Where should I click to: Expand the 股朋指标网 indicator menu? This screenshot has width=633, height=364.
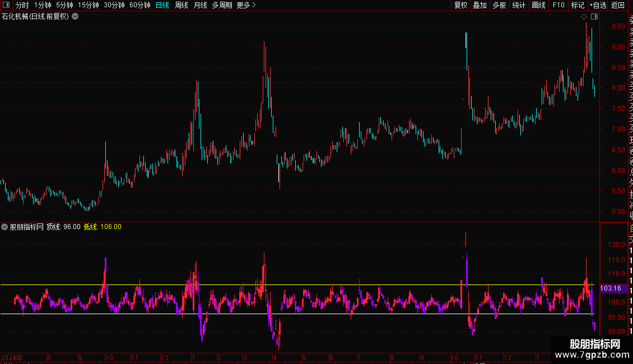click(x=4, y=227)
